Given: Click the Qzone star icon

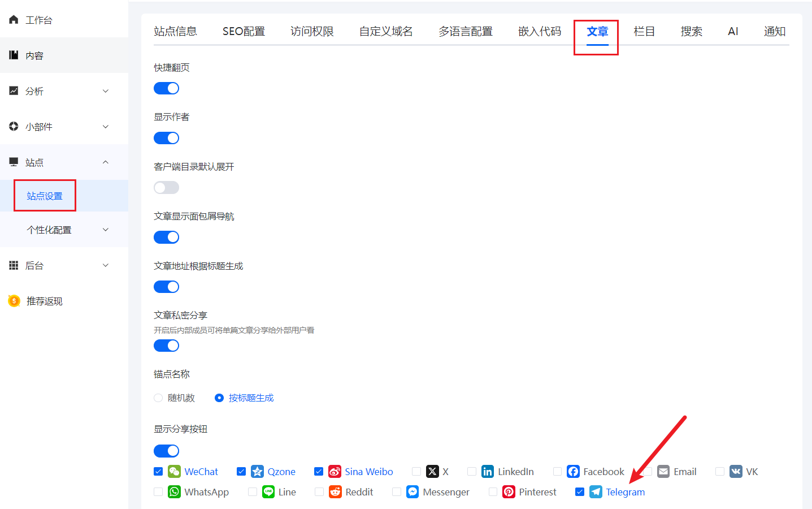Looking at the screenshot, I should pyautogui.click(x=257, y=471).
